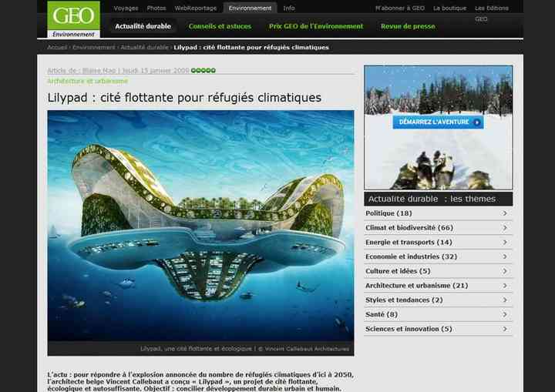The height and width of the screenshot is (392, 555).
Task: Click the GEO Environnement logo
Action: coord(74,19)
